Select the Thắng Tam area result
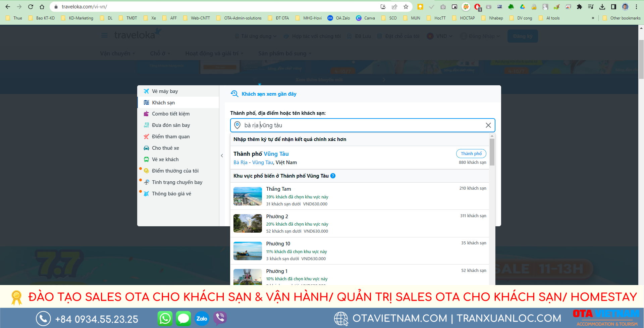 click(360, 196)
